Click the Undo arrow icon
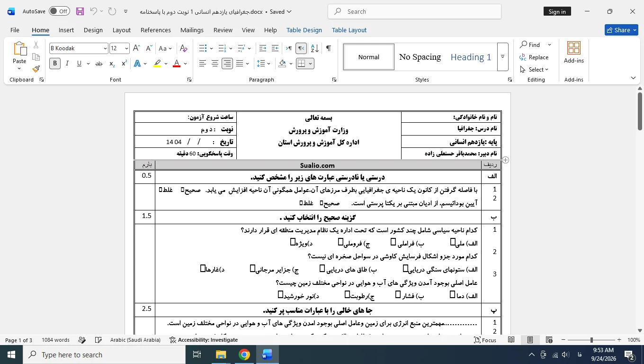The image size is (644, 364). coord(93,11)
